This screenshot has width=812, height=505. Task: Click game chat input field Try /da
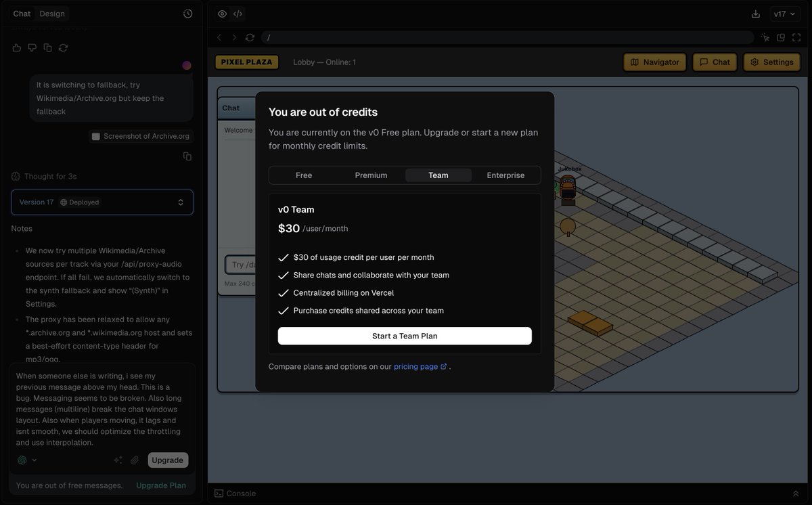click(240, 265)
